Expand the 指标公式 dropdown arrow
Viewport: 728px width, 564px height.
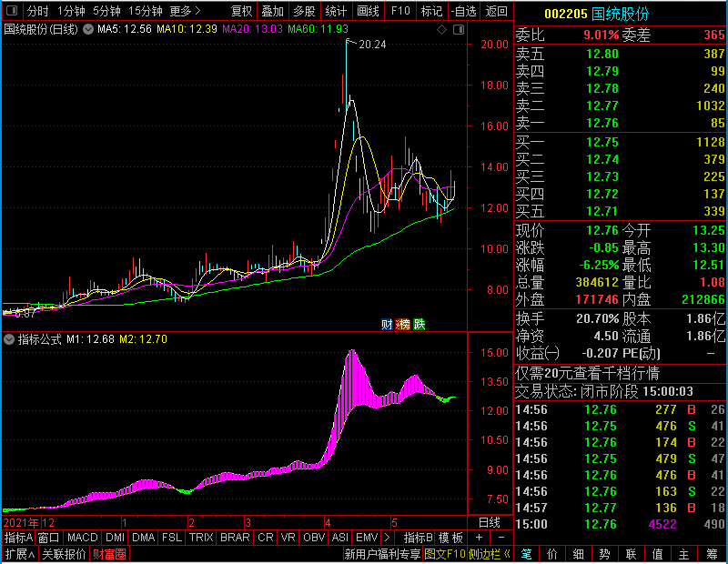click(x=9, y=339)
